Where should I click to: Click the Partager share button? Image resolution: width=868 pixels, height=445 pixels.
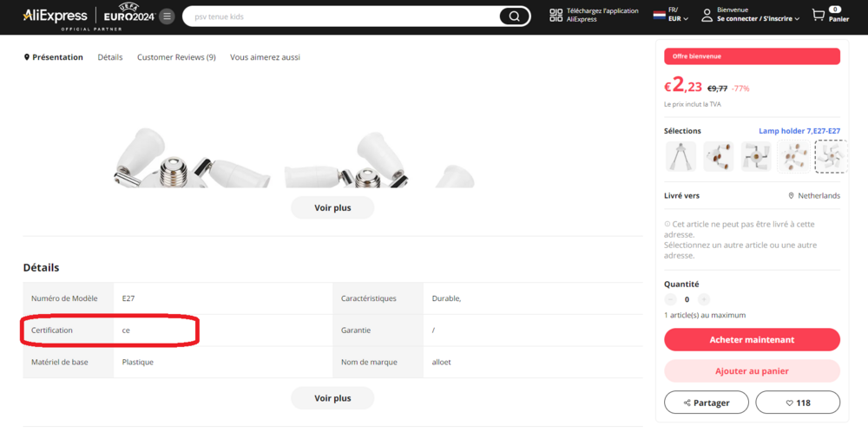(x=707, y=402)
